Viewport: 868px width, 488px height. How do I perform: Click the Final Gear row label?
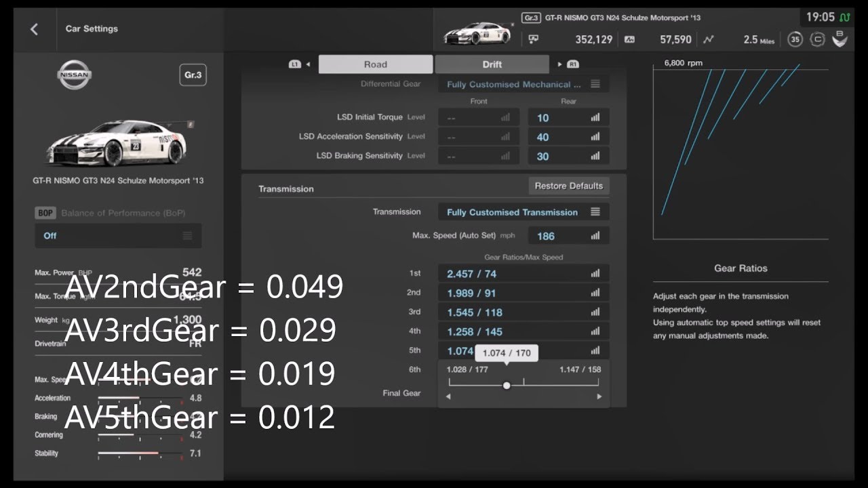coord(401,393)
